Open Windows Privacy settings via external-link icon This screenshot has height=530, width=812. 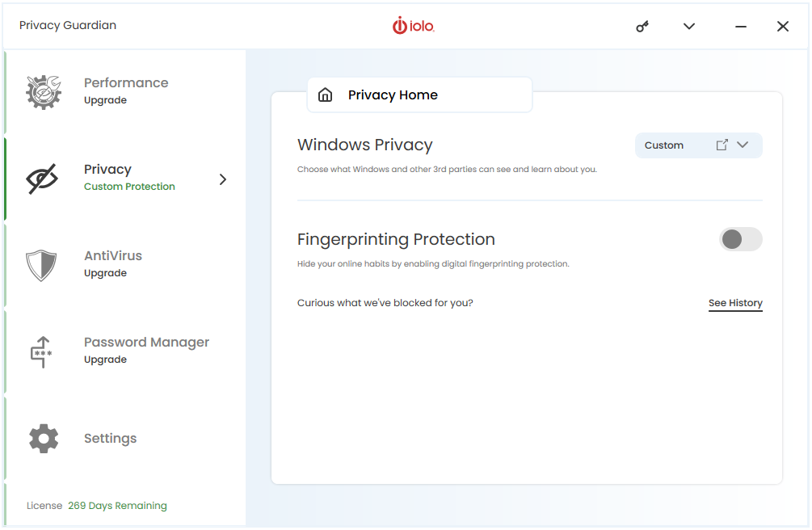point(722,145)
